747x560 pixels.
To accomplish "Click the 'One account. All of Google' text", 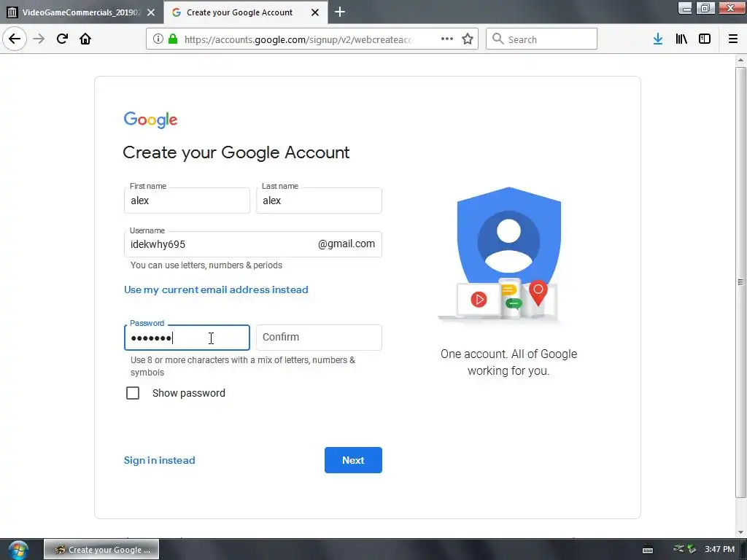I will pos(508,354).
